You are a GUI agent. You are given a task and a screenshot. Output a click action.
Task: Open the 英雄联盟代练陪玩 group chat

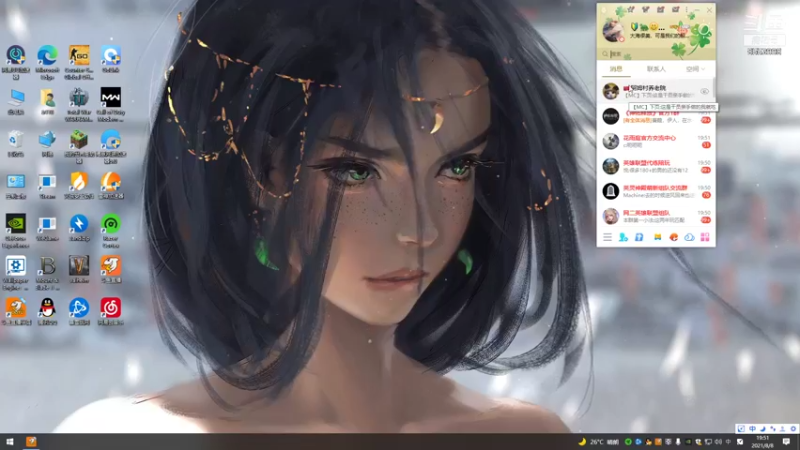point(656,166)
